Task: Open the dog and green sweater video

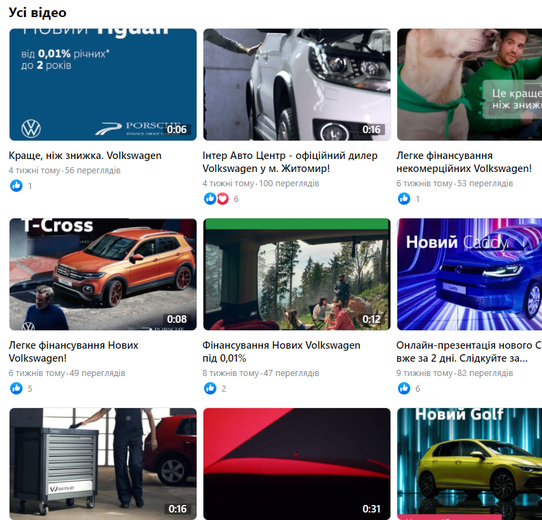Action: [x=469, y=85]
